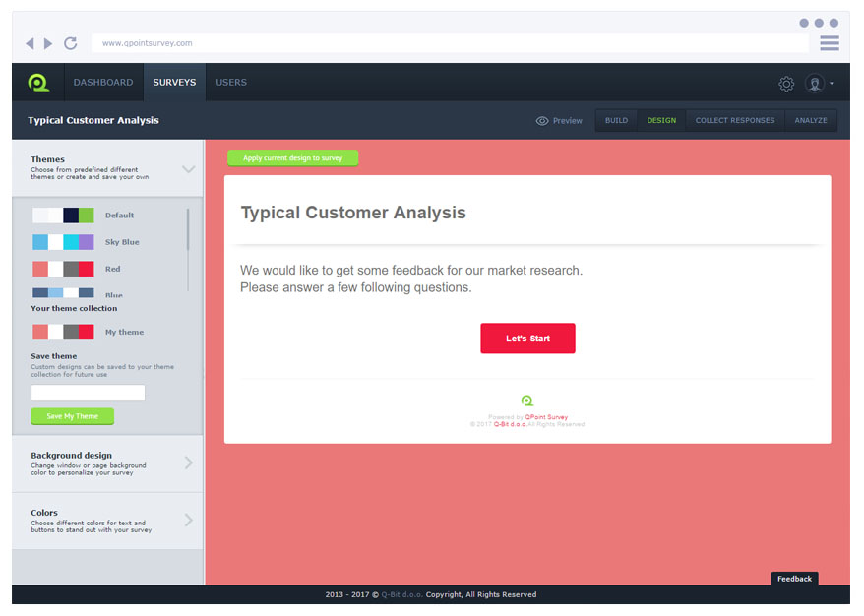Image resolution: width=864 pixels, height=616 pixels.
Task: Go to the Dashboard tab
Action: tap(103, 82)
